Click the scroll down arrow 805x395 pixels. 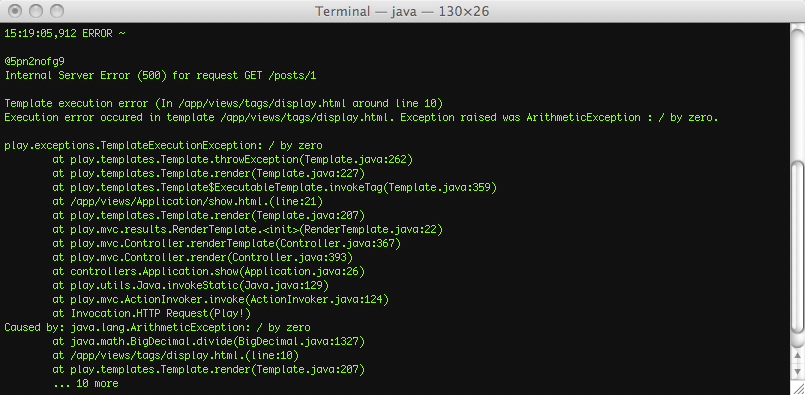[797, 370]
